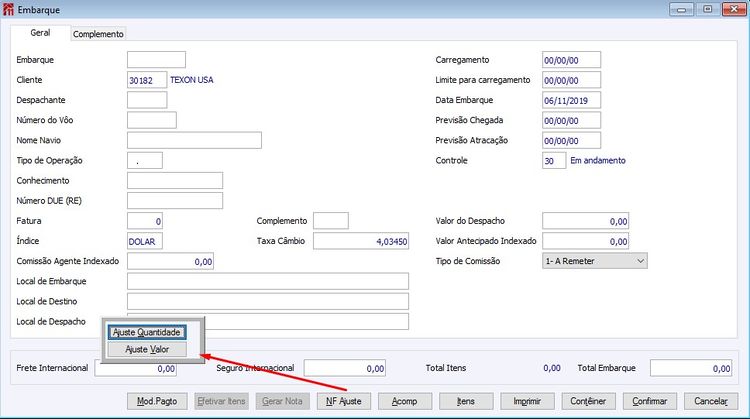Screen dimensions: 750x419
Task: Click the Tipo de Operação field
Action: 145,160
